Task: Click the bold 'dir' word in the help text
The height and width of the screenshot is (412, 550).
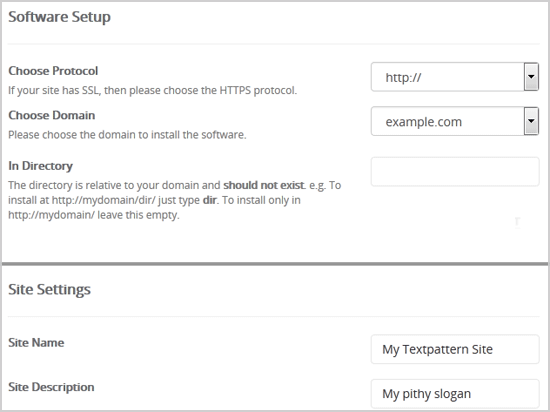Action: [210, 200]
